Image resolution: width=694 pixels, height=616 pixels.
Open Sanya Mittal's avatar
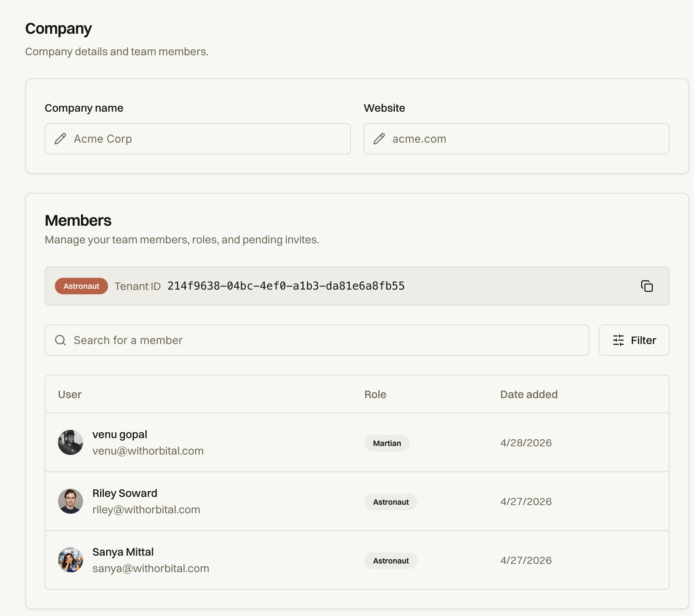pos(70,560)
